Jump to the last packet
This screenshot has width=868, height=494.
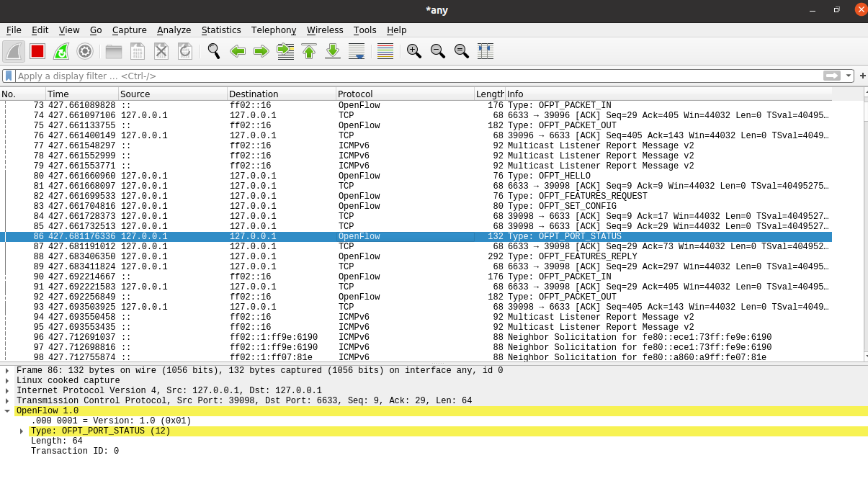[x=333, y=51]
